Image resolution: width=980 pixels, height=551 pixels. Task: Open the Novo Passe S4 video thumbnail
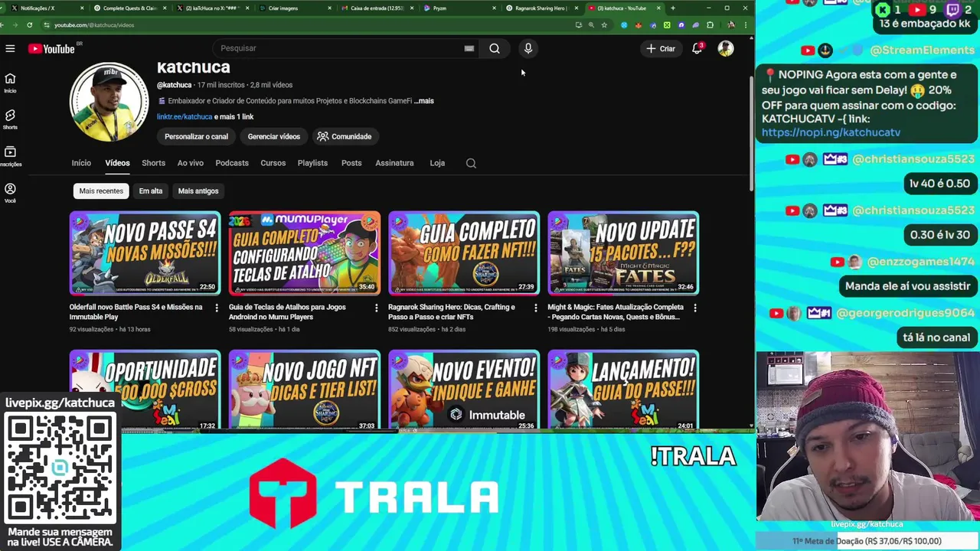coord(145,253)
